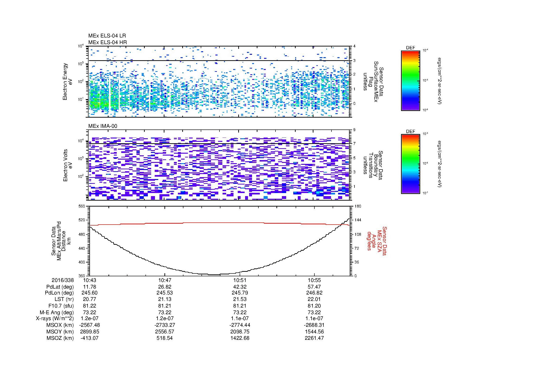Click the PdLat value 57.47
555x392 pixels.
tap(314, 287)
